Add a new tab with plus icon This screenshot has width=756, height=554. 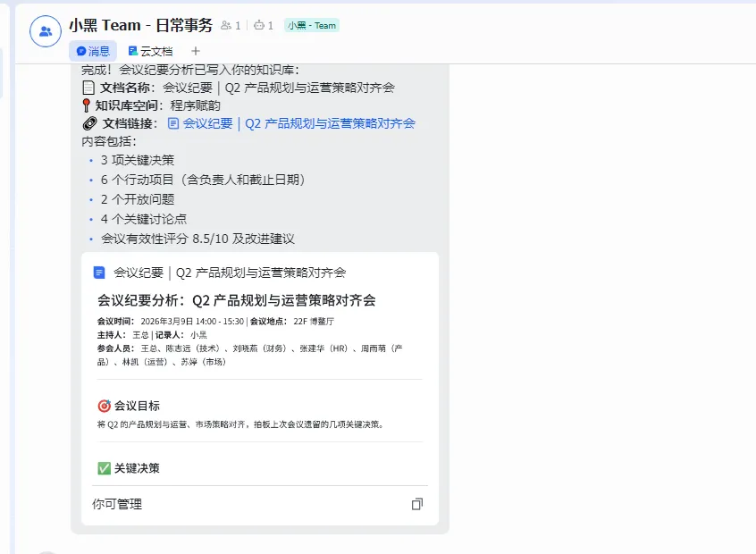(x=196, y=51)
